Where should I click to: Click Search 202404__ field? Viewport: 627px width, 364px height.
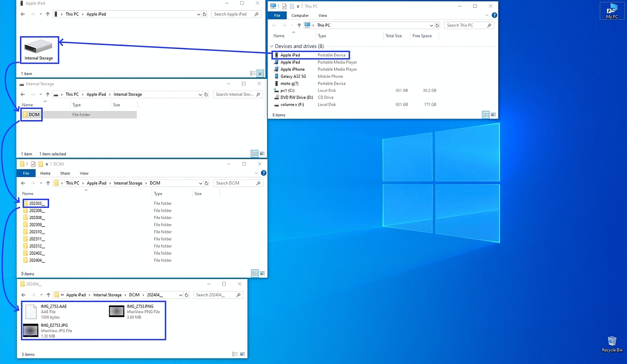coord(218,295)
